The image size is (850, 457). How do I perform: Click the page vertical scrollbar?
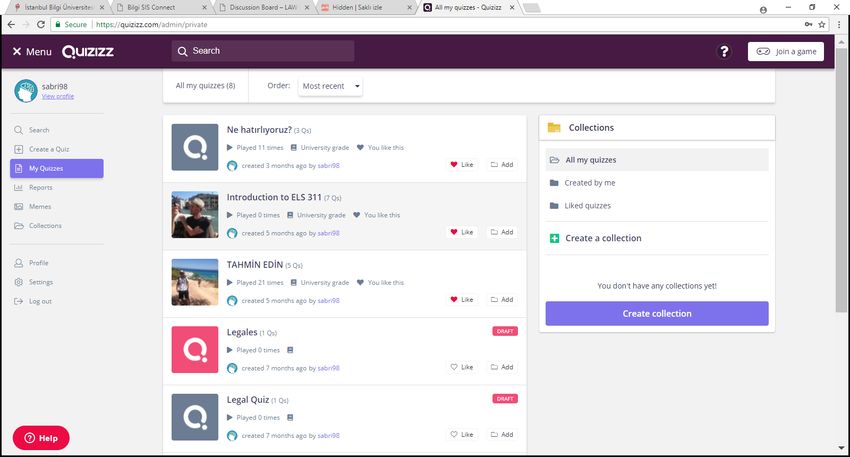(841, 181)
